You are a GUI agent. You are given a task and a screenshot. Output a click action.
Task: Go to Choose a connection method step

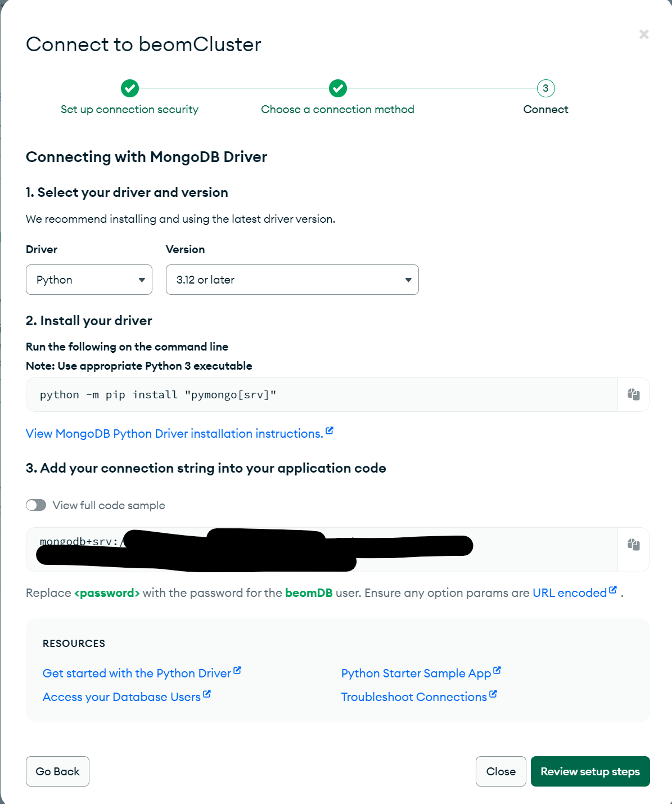337,109
